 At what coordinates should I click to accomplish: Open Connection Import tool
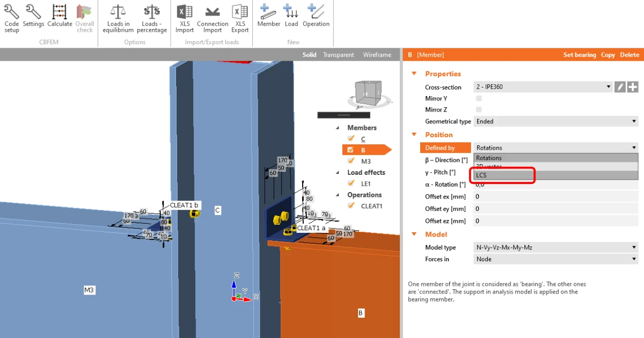coord(213,19)
